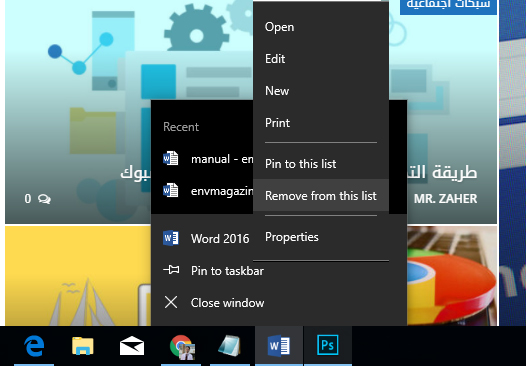The height and width of the screenshot is (366, 526).
Task: Click the X icon beside Close window
Action: [x=171, y=302]
